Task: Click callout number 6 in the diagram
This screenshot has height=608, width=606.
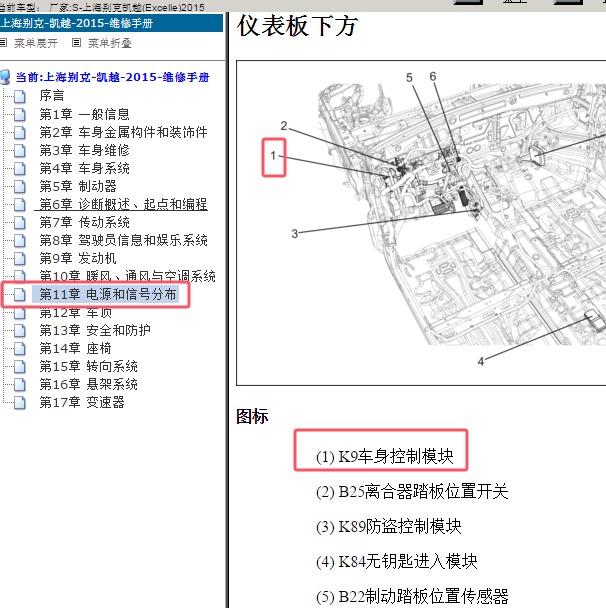Action: [x=433, y=76]
